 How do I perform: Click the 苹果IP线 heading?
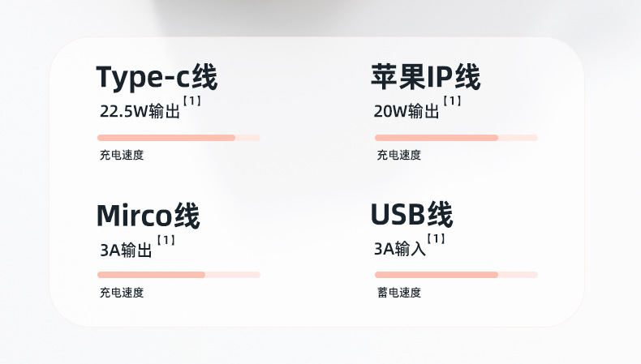pyautogui.click(x=425, y=78)
